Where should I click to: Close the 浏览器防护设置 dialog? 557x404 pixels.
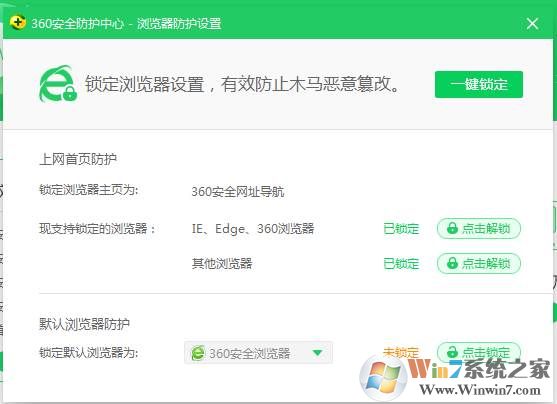pyautogui.click(x=532, y=23)
